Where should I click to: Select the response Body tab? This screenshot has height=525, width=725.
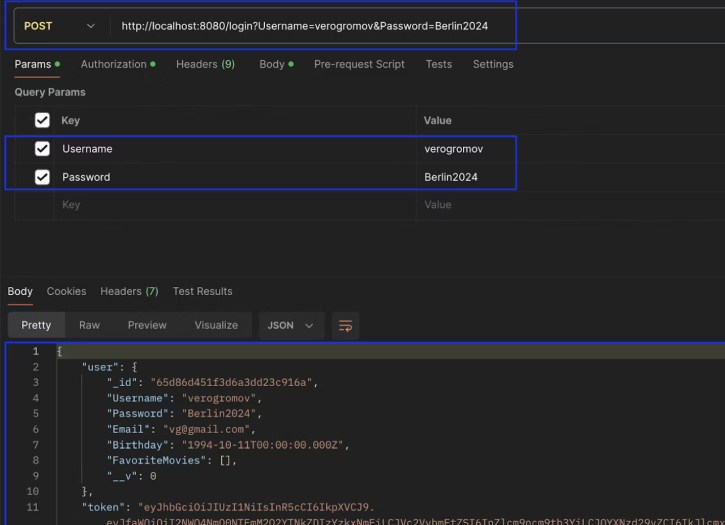(x=20, y=291)
